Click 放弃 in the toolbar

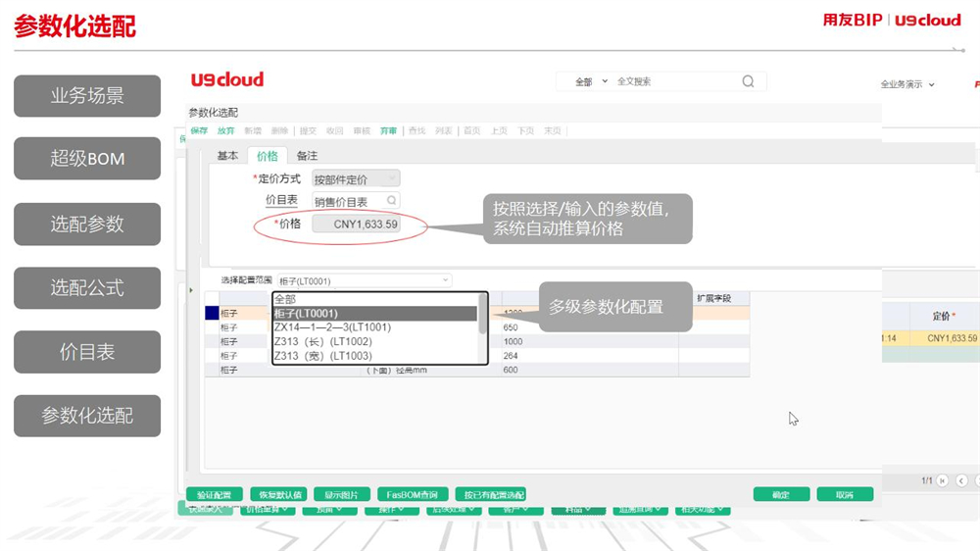click(225, 130)
